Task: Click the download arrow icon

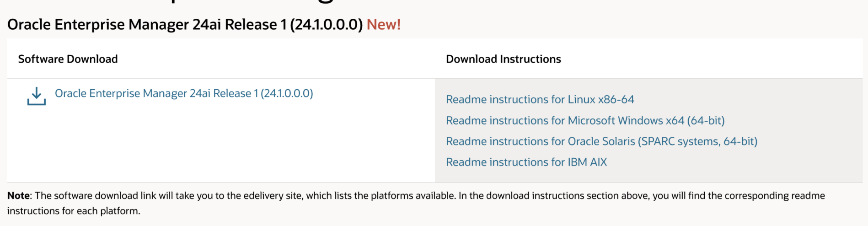Action: tap(37, 96)
